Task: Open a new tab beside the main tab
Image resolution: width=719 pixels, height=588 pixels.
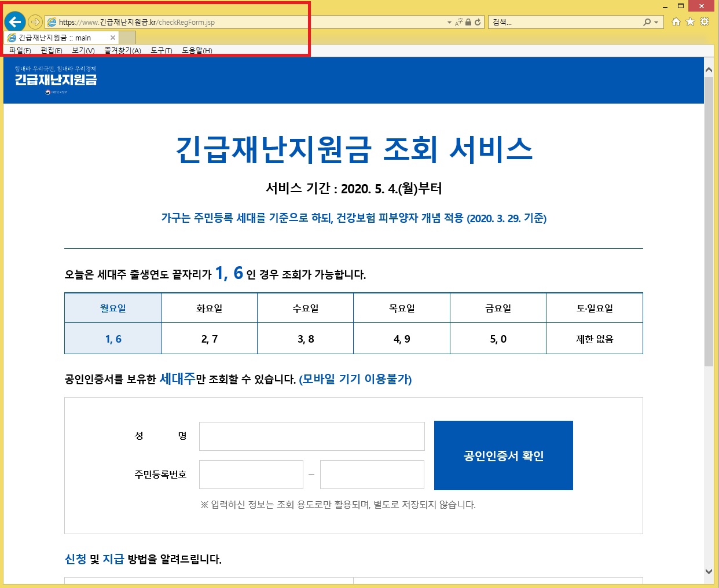Action: tap(127, 38)
